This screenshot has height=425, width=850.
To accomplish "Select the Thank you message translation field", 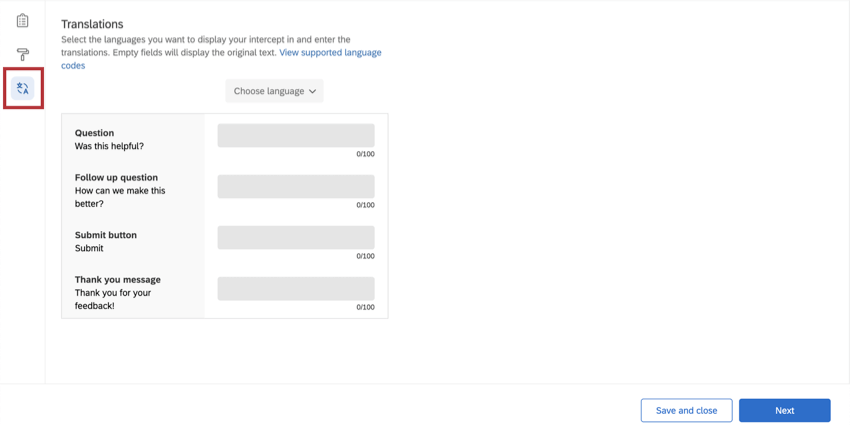I will pos(296,288).
